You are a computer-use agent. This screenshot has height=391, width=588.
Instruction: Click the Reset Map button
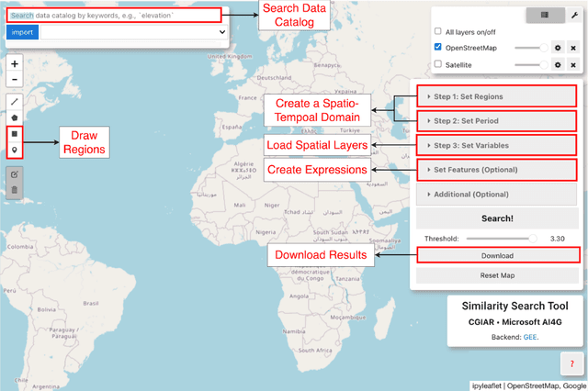497,275
